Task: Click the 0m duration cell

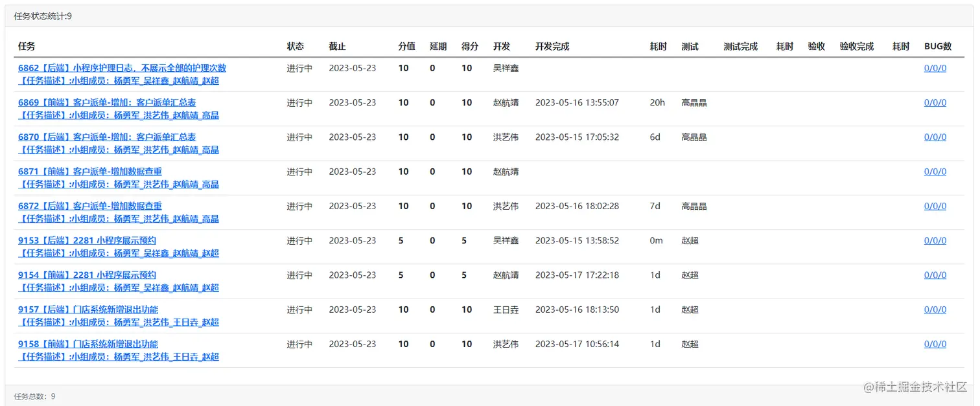Action: tap(657, 240)
